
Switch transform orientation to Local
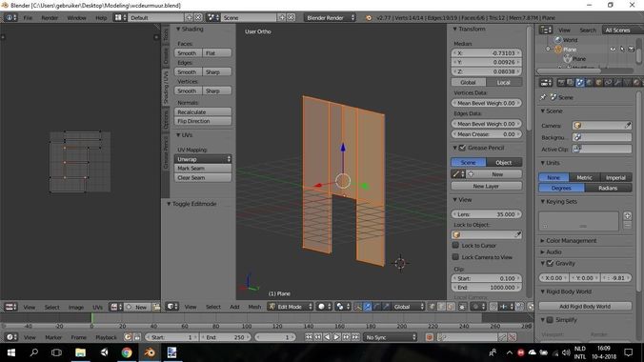tap(504, 82)
